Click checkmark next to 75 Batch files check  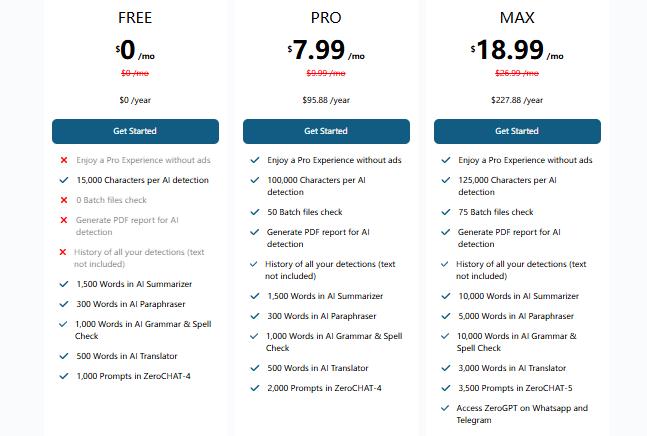pos(446,212)
